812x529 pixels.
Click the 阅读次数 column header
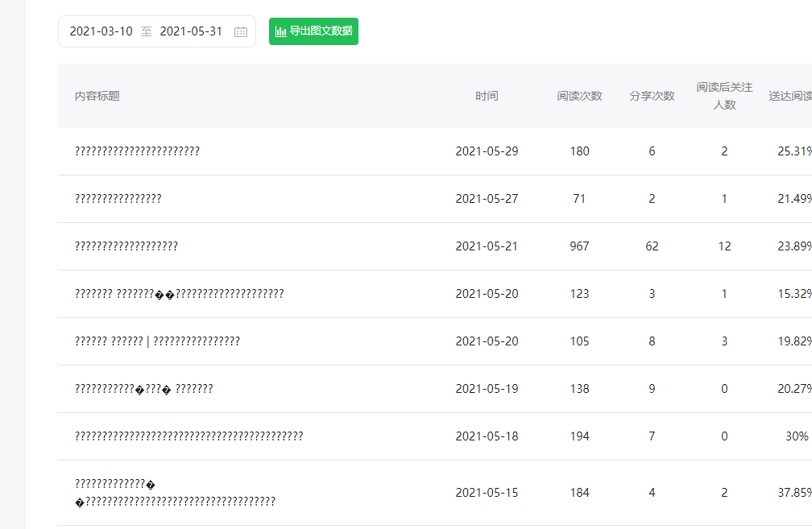point(579,96)
